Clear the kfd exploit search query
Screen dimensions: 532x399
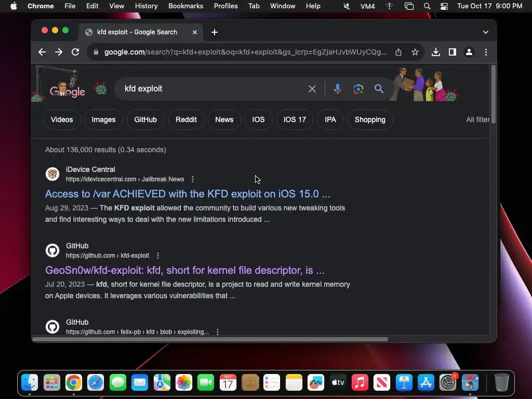pyautogui.click(x=312, y=89)
